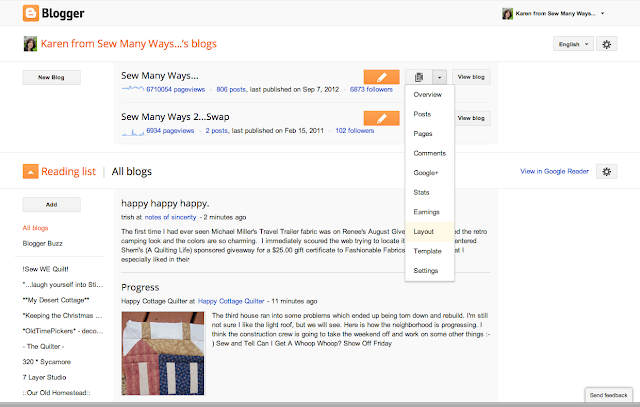Open Happy Cottage Quilter blog link
Screen dimensions: 640x407
pos(231,301)
